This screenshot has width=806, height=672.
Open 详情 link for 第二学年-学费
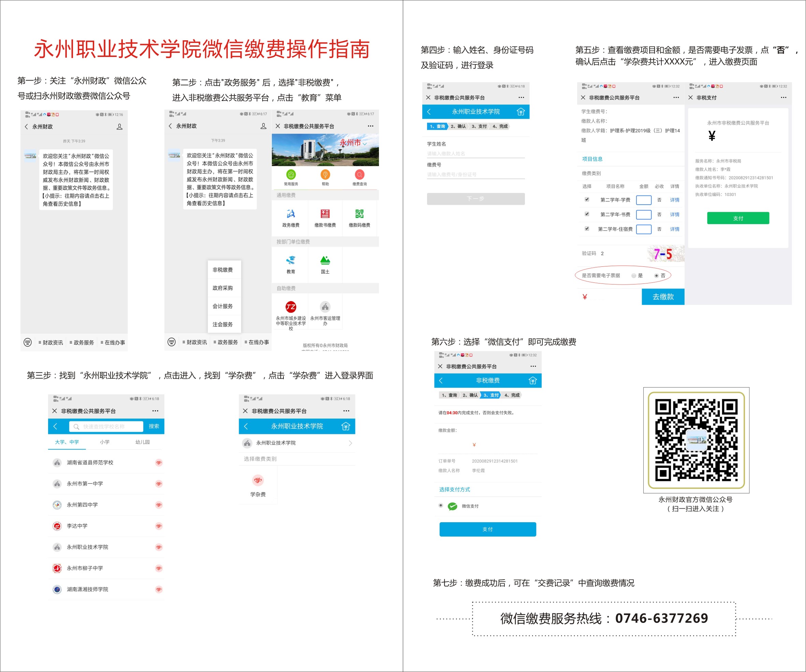click(x=674, y=200)
